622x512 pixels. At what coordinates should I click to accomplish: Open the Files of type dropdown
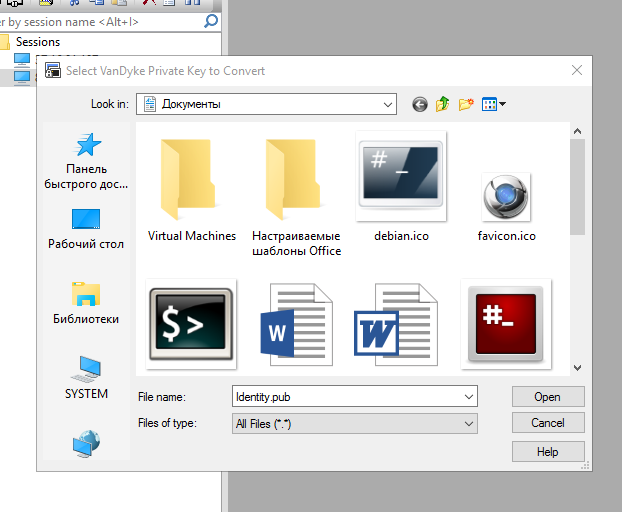tap(469, 424)
